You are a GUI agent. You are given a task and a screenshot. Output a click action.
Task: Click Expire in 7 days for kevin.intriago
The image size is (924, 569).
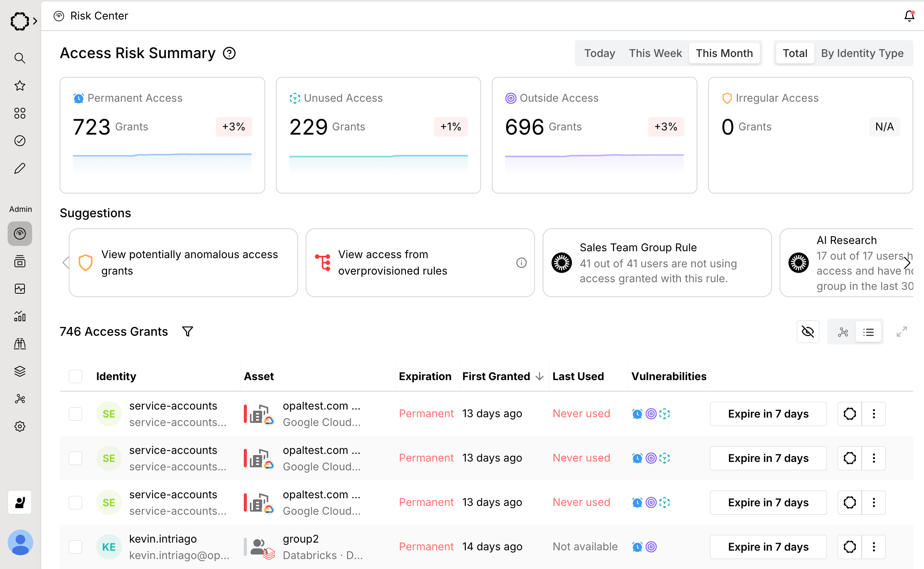768,547
